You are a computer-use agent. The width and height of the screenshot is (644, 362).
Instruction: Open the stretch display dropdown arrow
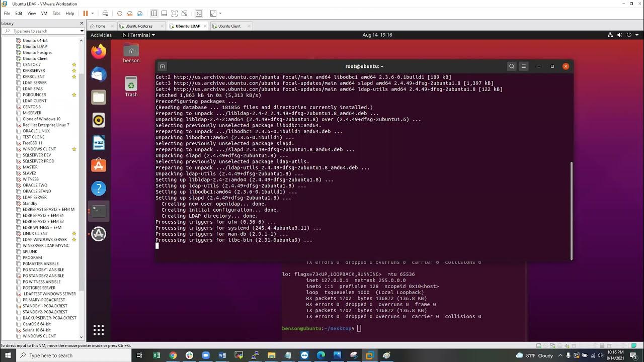pyautogui.click(x=220, y=13)
